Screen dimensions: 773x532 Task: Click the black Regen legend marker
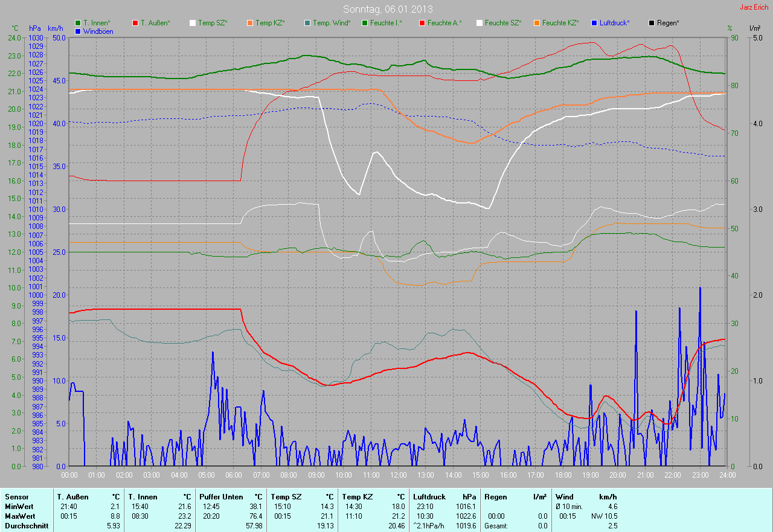(652, 23)
